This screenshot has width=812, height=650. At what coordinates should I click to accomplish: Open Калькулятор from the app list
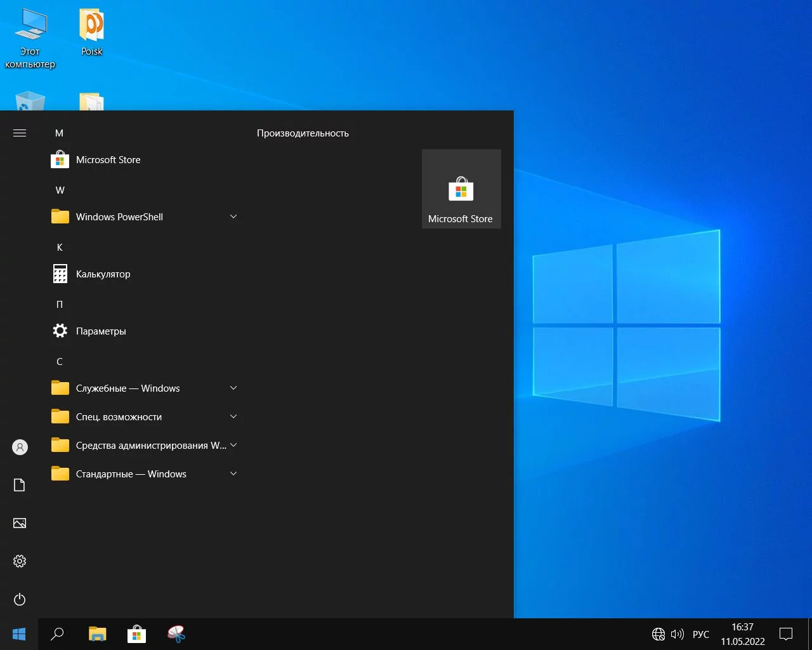coord(103,274)
